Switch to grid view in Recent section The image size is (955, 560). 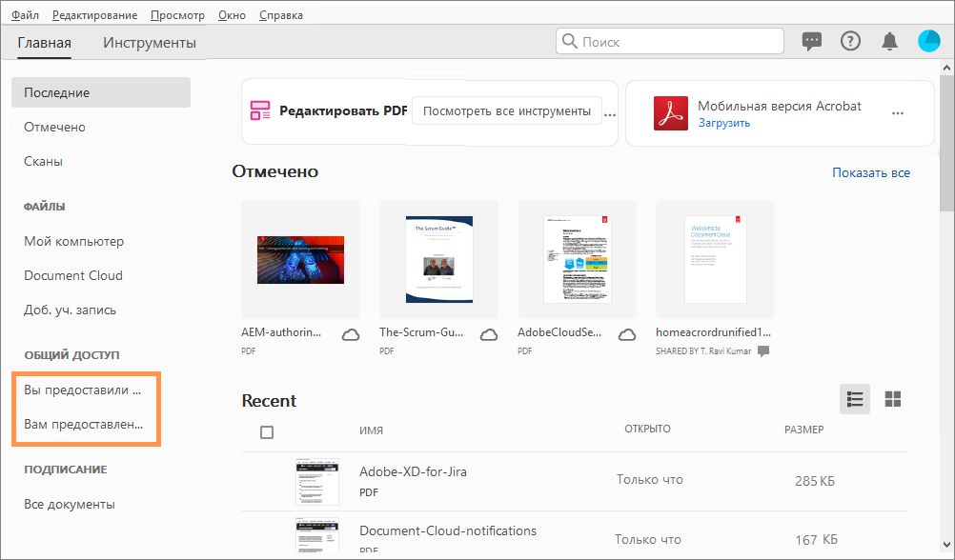[x=893, y=399]
